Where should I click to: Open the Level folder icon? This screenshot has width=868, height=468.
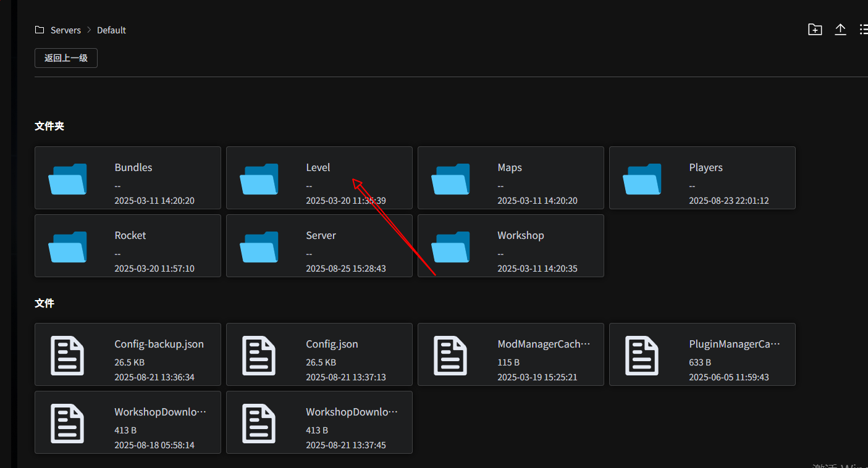coord(259,178)
